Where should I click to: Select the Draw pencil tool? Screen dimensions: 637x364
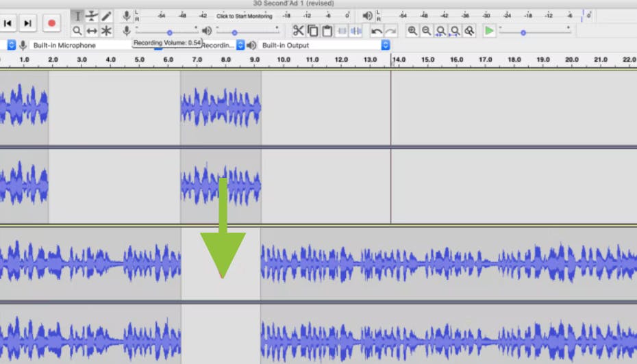(x=107, y=16)
